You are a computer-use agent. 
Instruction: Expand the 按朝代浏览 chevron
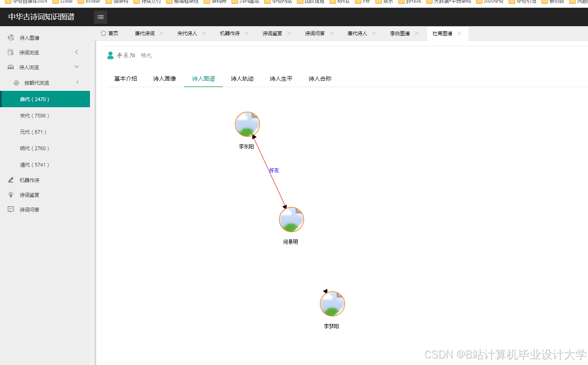(76, 82)
